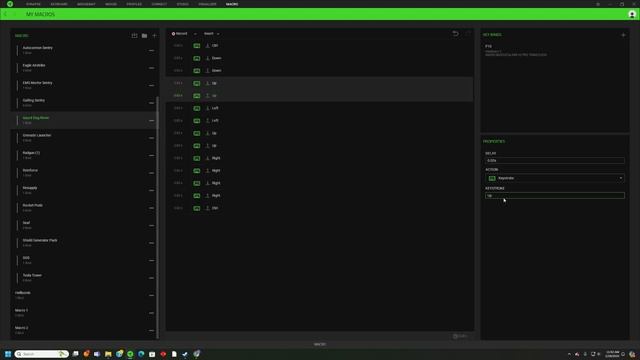
Task: Click the undo arrow in the macro editor
Action: pos(456,33)
